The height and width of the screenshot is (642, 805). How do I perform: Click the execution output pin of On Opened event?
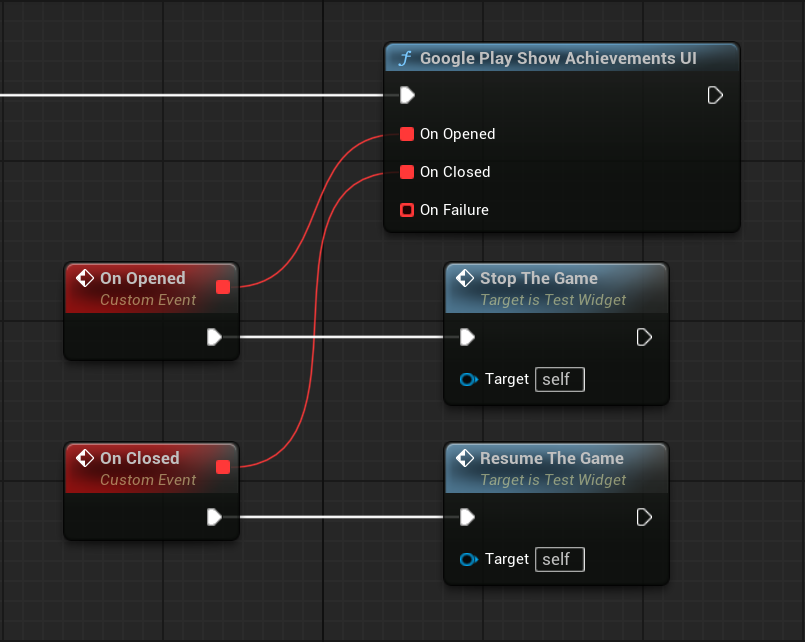point(214,337)
